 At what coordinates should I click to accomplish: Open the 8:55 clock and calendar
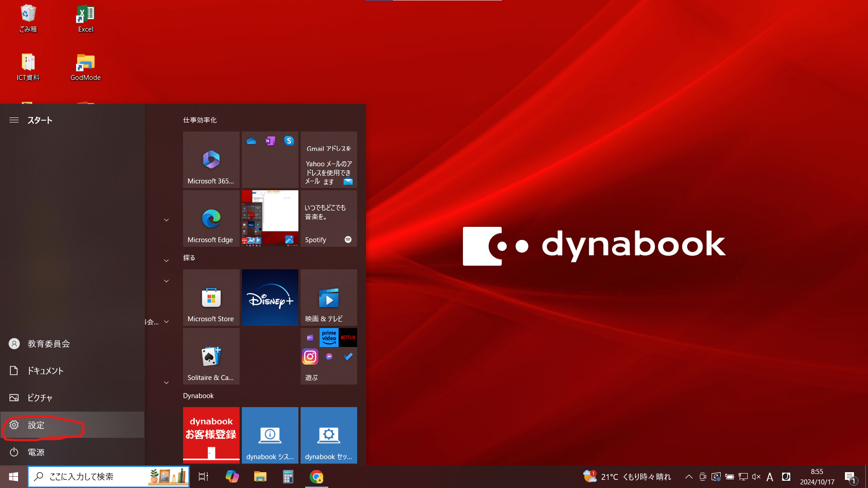tap(817, 477)
